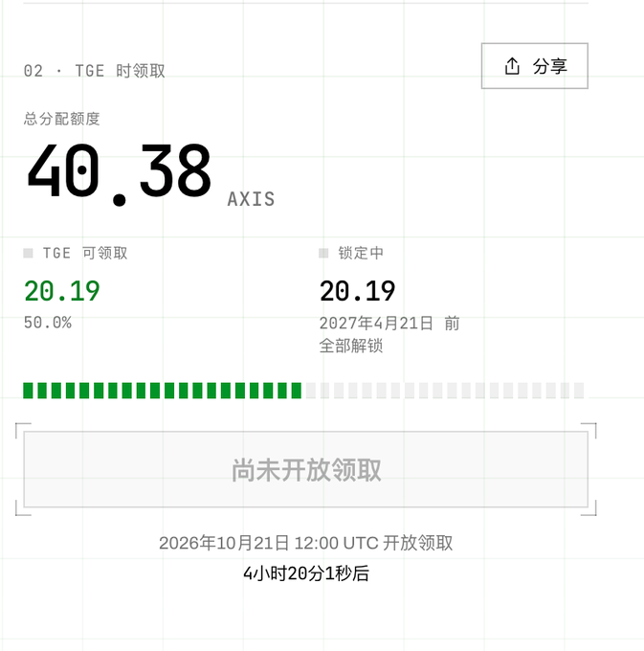Screen dimensions: 644x651
Task: Click the 总分配额度 label
Action: point(62,119)
